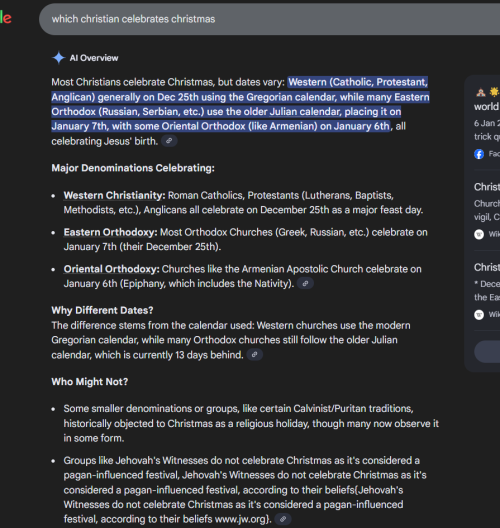Click the highlighted text about the Gregorian calendar
Image resolution: width=500 pixels, height=528 pixels.
[240, 104]
